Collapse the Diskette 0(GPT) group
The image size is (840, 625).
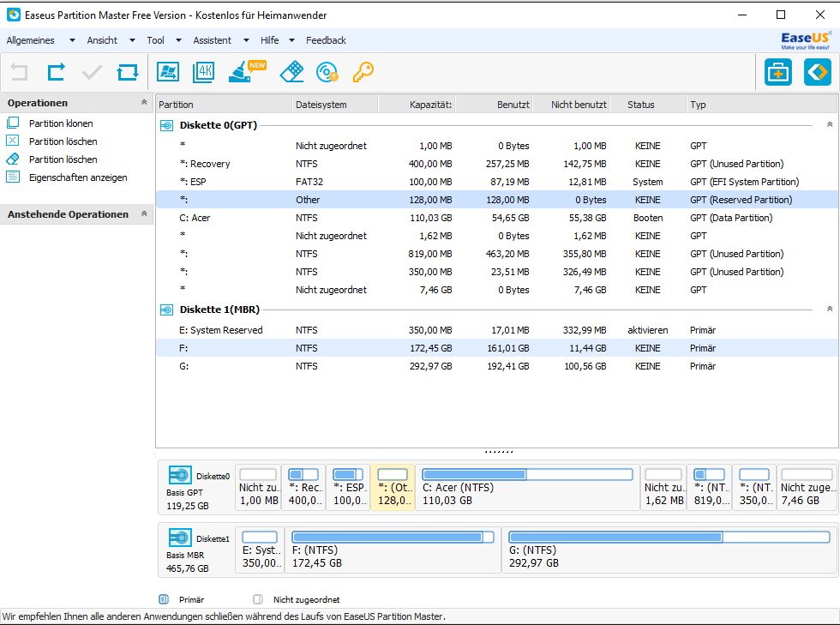pyautogui.click(x=830, y=124)
